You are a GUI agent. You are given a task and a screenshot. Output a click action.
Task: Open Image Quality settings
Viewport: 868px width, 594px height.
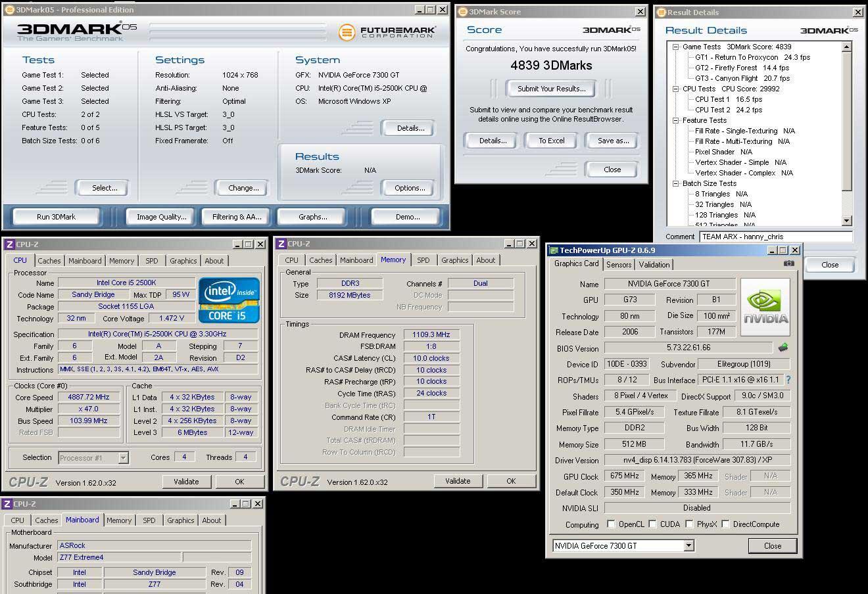161,217
